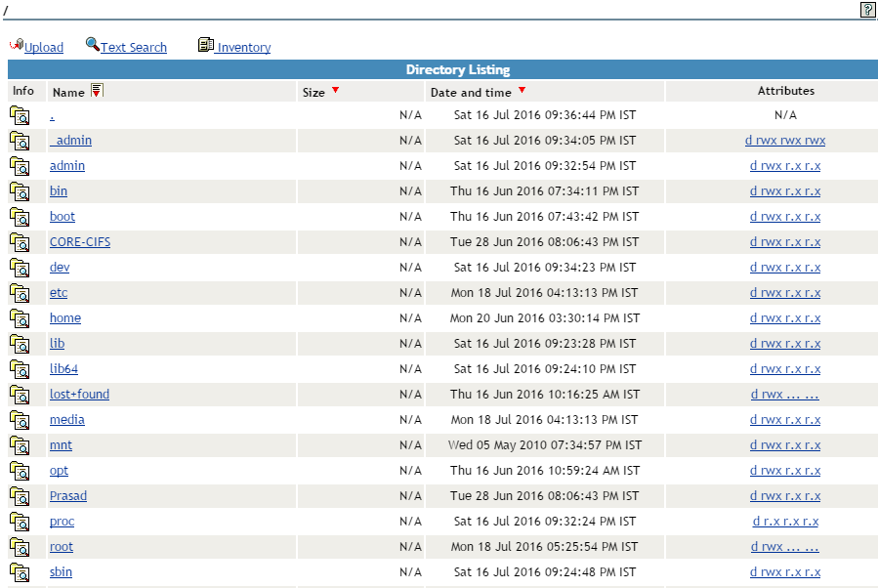Click the sort icon next to Name header

pyautogui.click(x=95, y=90)
